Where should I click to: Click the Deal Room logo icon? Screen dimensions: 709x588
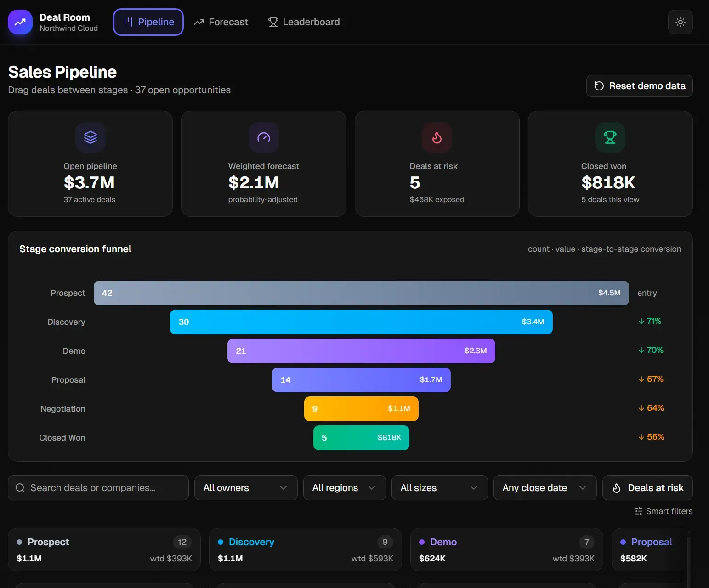[x=20, y=22]
